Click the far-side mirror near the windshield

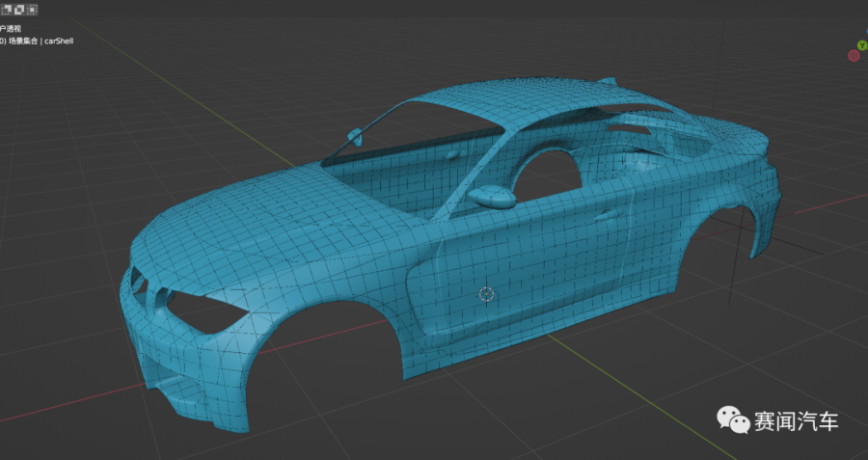(x=354, y=134)
